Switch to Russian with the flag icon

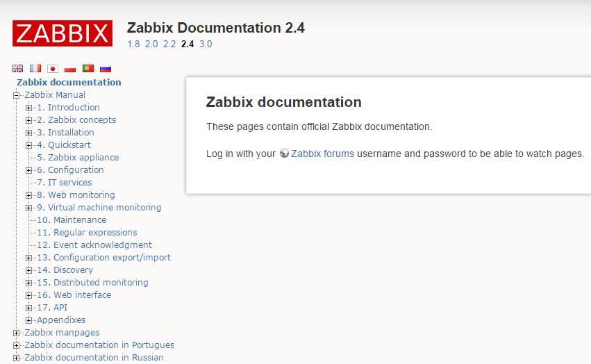106,68
